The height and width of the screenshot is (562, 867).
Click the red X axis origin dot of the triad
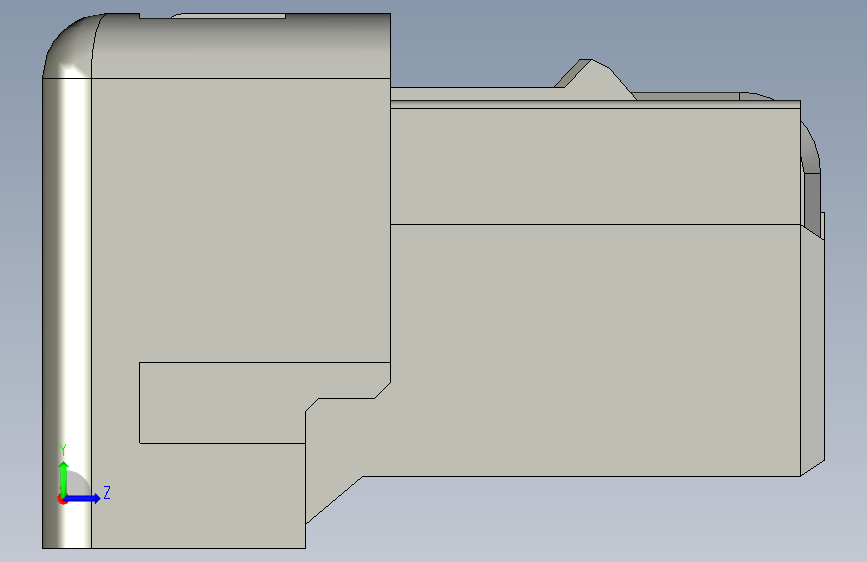(x=62, y=499)
